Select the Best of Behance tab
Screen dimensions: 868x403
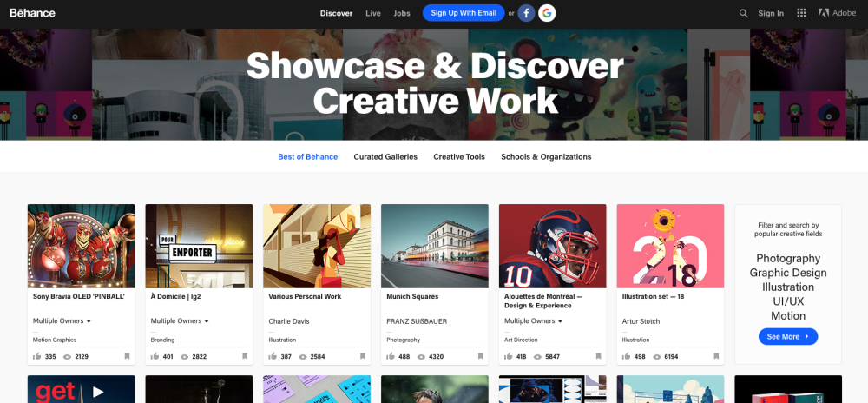[x=308, y=156]
